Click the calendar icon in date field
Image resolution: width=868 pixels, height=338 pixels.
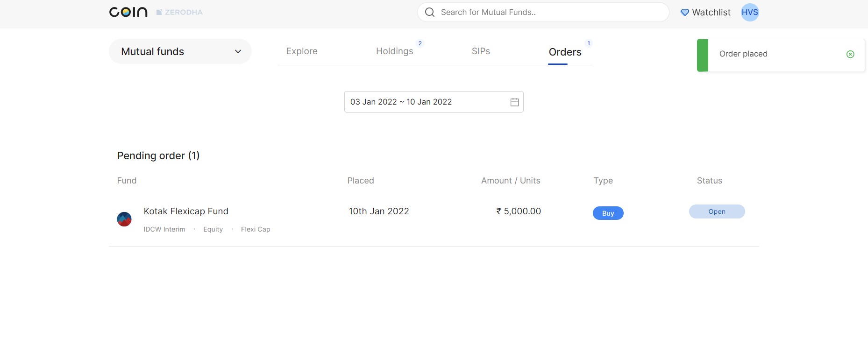pos(514,102)
